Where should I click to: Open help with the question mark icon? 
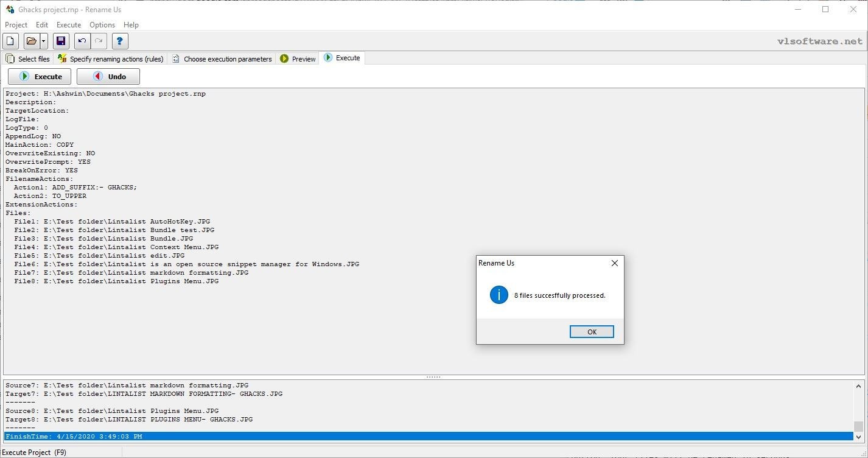120,41
